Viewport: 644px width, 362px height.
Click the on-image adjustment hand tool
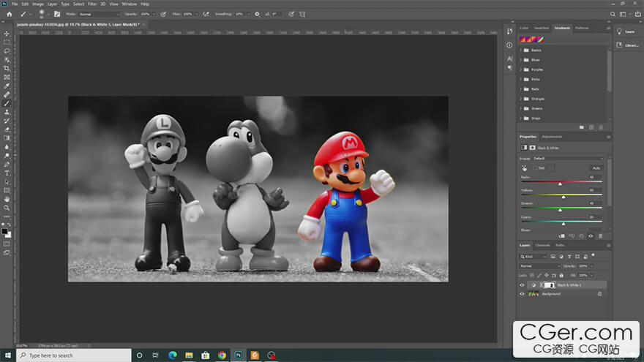coord(524,168)
